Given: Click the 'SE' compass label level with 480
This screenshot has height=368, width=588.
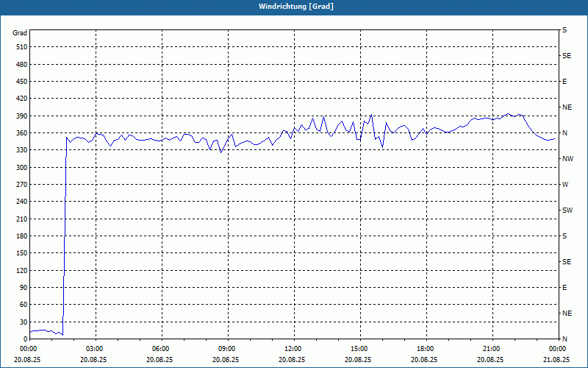Looking at the screenshot, I should [x=567, y=56].
